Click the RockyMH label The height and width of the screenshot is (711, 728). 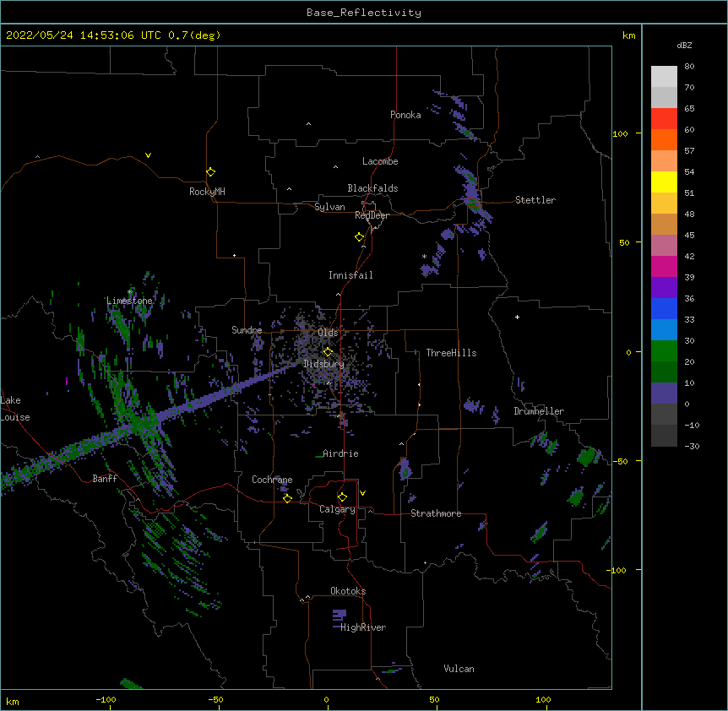pyautogui.click(x=207, y=192)
